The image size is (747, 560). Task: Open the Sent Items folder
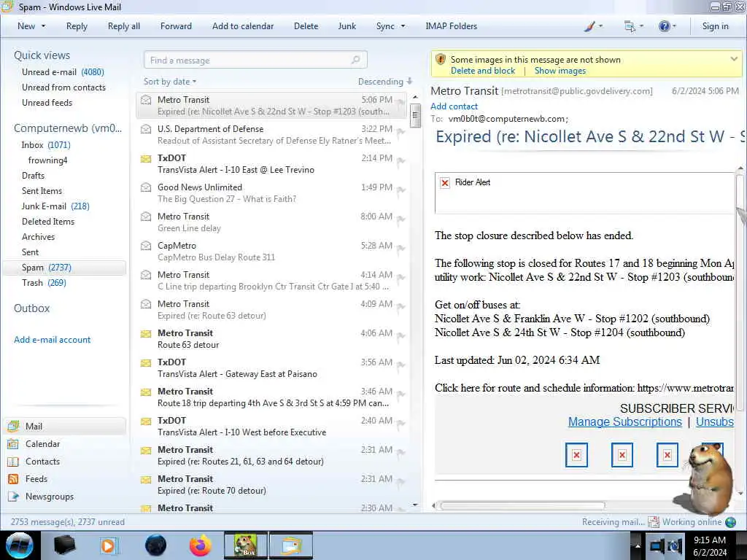click(42, 190)
